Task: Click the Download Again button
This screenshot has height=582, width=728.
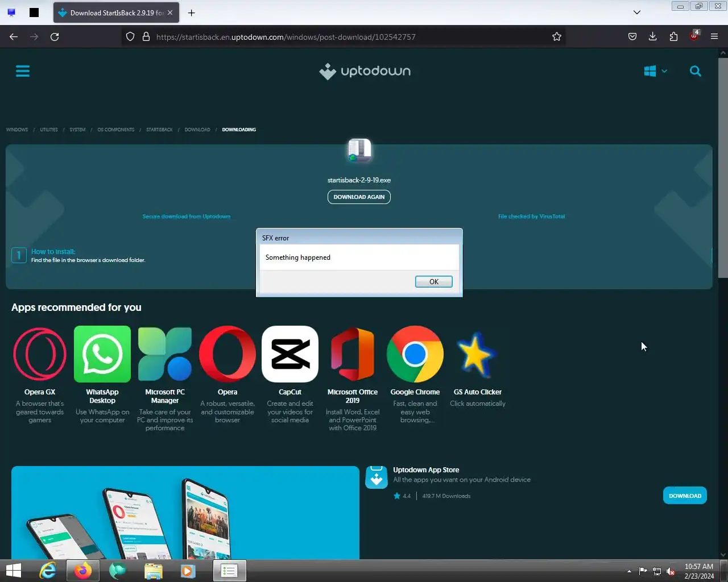Action: (359, 197)
